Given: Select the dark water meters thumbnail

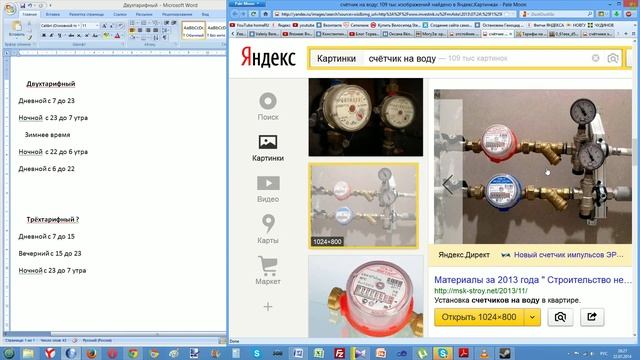Looking at the screenshot, I should (366, 117).
